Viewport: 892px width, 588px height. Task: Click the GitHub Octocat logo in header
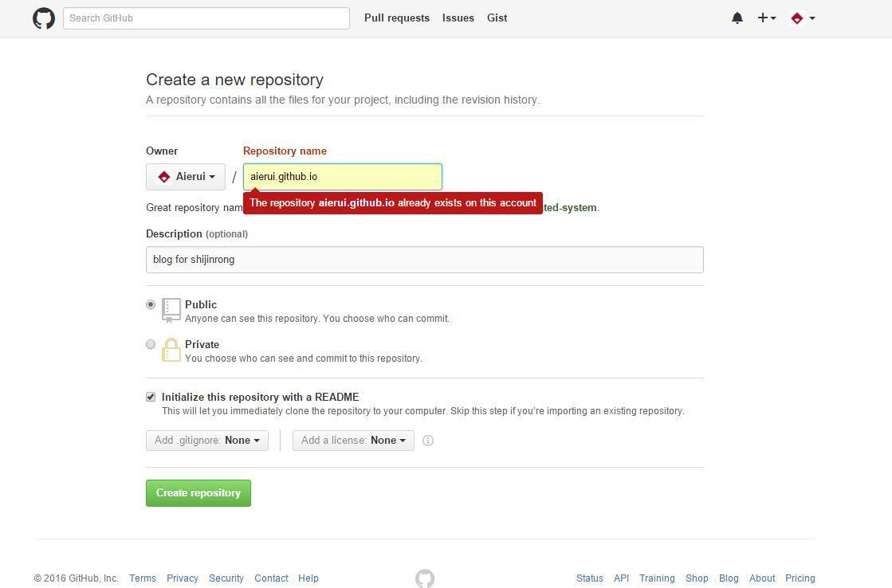tap(44, 18)
